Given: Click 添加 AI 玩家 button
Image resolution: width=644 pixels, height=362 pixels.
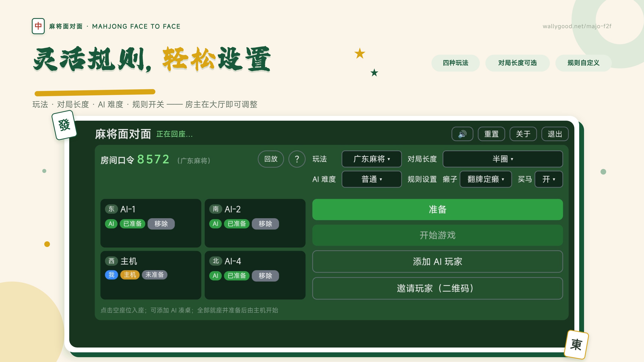Looking at the screenshot, I should (438, 262).
